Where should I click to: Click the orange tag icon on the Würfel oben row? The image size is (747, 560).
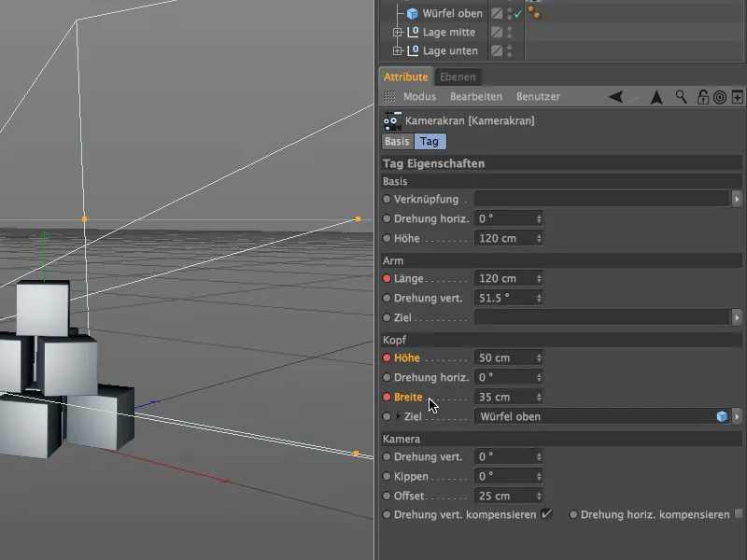tap(534, 13)
